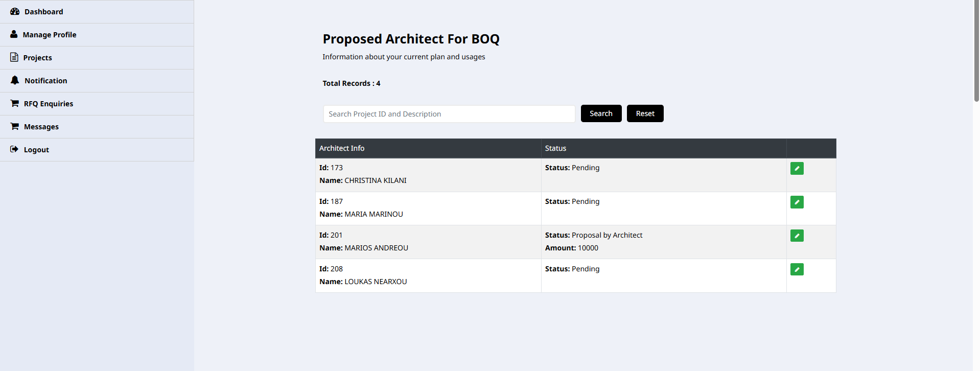Click the RFQ Enquiries cart icon

click(15, 103)
